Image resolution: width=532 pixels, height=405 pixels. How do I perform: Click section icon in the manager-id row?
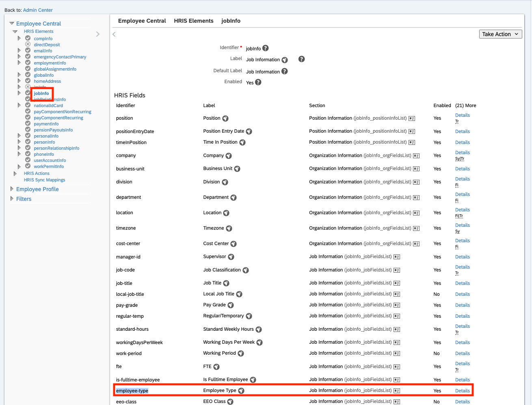pos(397,257)
